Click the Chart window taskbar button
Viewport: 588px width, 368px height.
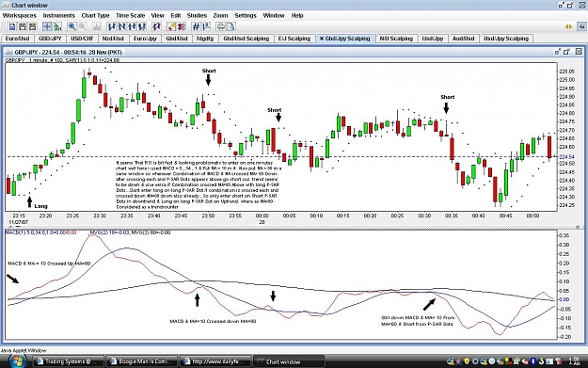(x=289, y=361)
